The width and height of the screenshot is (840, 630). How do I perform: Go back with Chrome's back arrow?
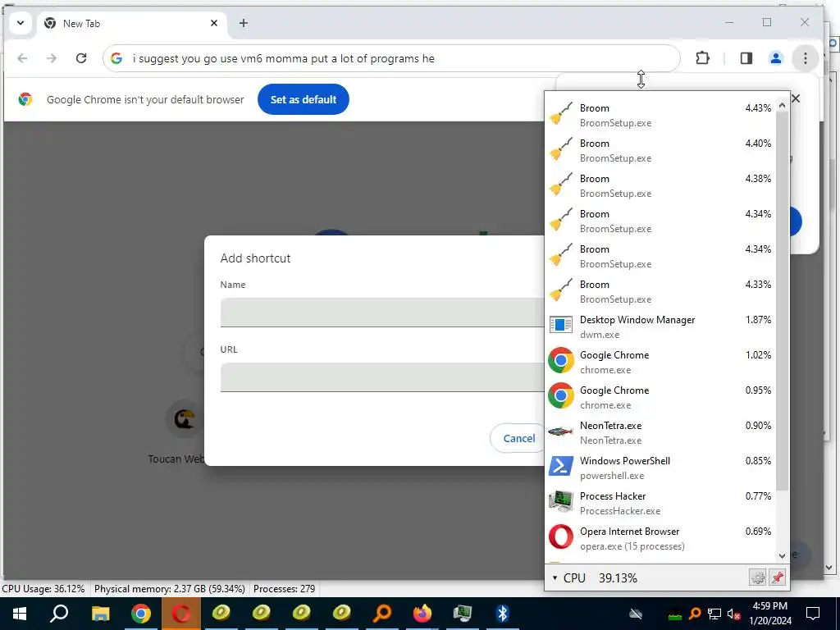(x=22, y=58)
